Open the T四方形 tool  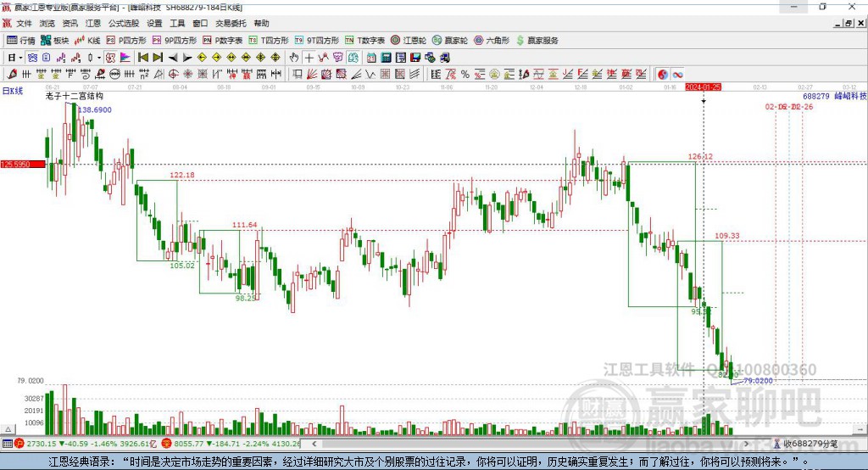pos(269,41)
